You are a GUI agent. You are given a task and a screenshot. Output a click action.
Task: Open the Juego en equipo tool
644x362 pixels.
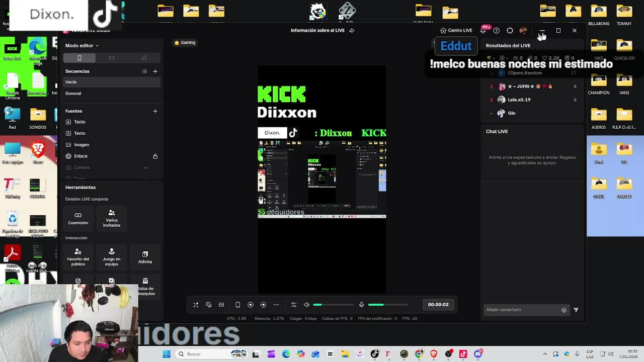coord(112,257)
